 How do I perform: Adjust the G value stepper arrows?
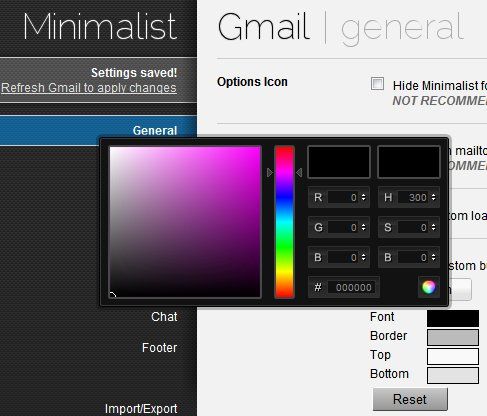coord(363,227)
